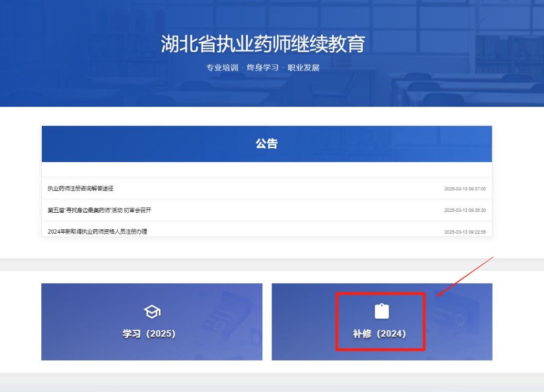Viewport: 544px width, 392px height.
Task: Click the 专业培训 subtitle text
Action: [222, 68]
